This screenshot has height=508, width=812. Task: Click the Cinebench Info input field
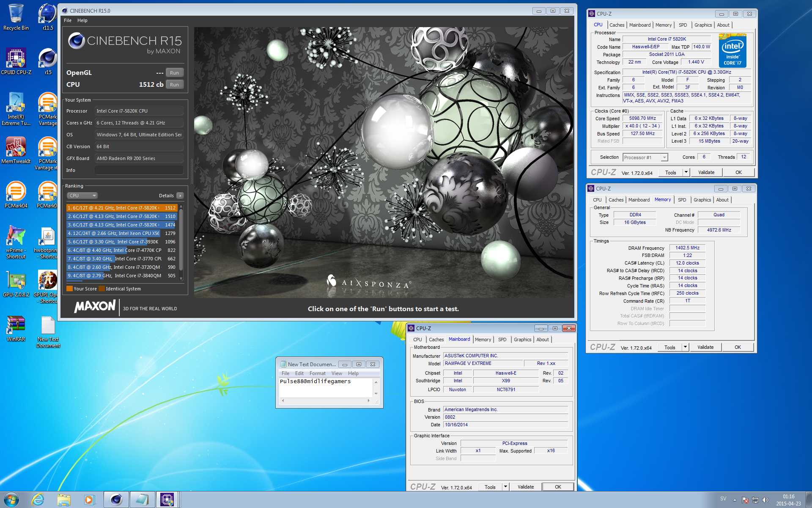(x=139, y=170)
